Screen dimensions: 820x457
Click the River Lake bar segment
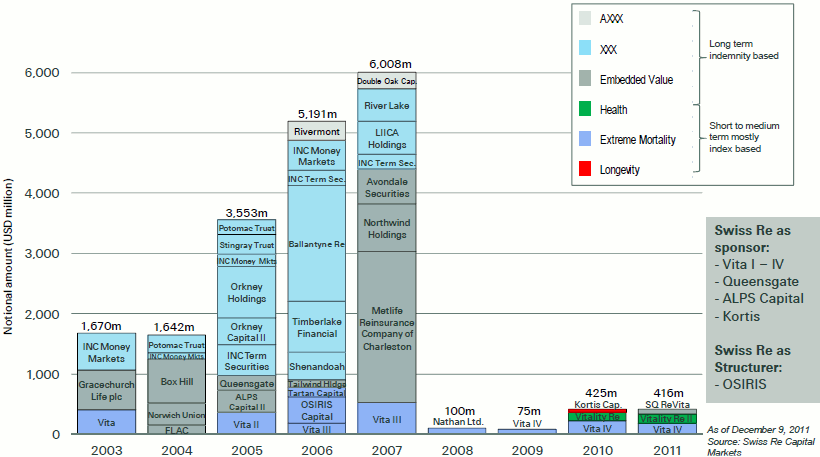387,105
